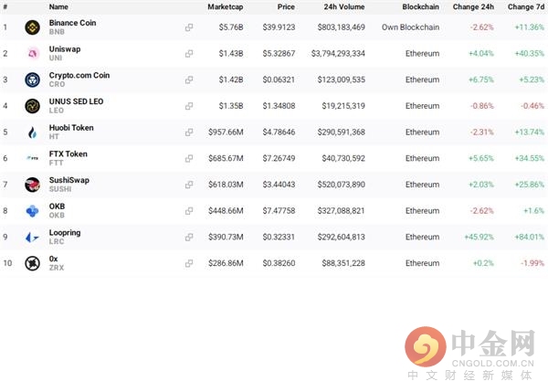Sort table by Price column header

tap(286, 6)
